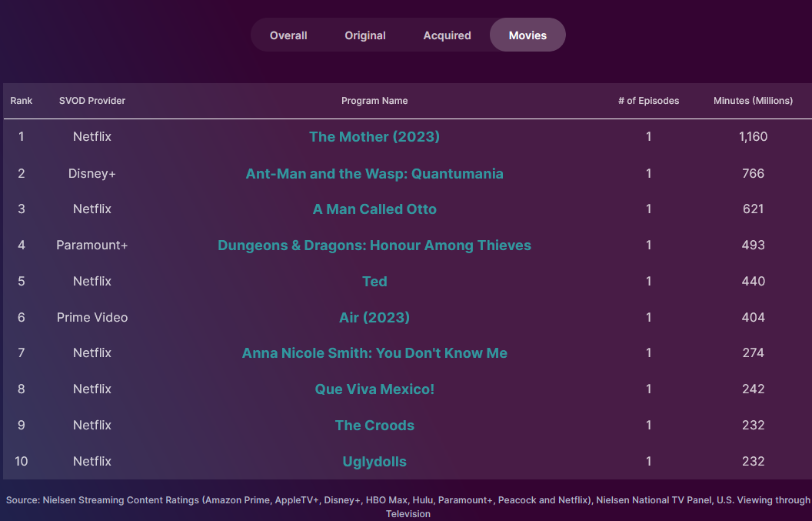Click A Man Called Otto title

pos(374,209)
